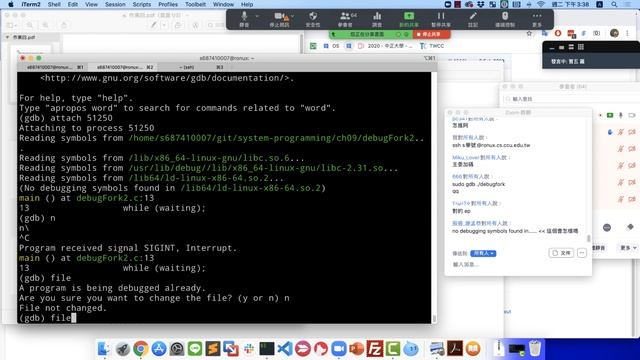Screen dimensions: 640x360
Task: Open the 2020 中正大學 bookmark
Action: 386,46
